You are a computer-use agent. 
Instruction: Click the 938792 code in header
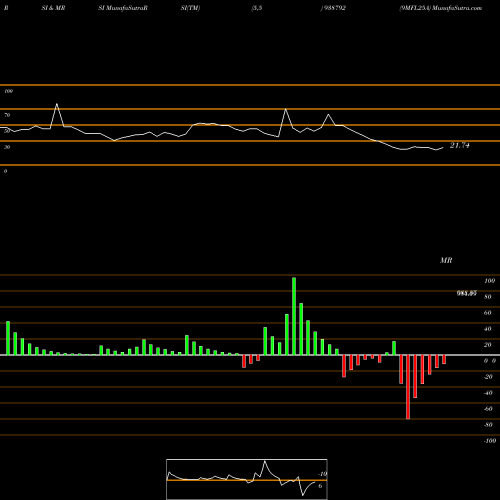[334, 8]
